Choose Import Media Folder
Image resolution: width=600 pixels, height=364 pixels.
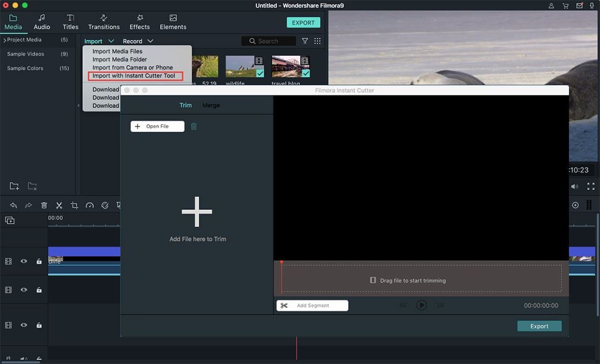pos(119,59)
